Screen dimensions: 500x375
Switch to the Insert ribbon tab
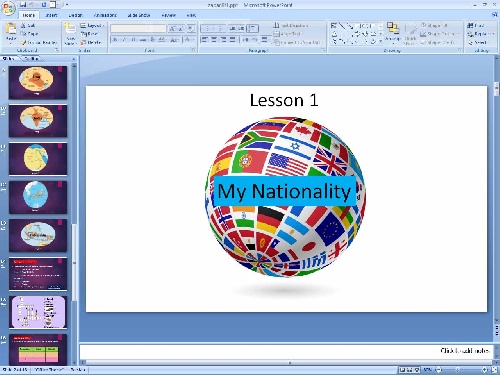pyautogui.click(x=51, y=15)
